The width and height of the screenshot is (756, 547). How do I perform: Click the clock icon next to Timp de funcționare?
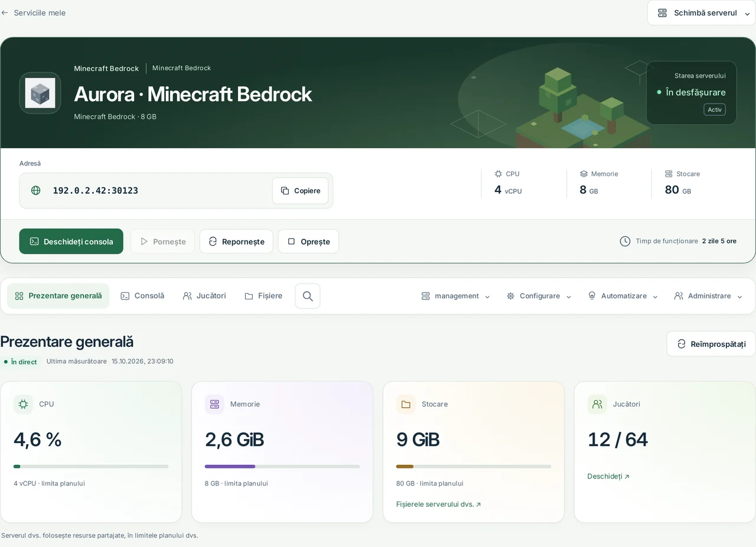(625, 241)
